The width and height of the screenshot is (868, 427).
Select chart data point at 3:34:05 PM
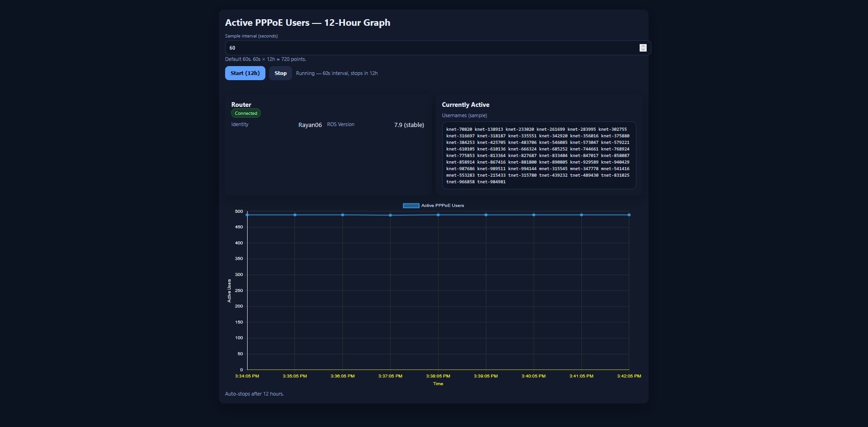pos(247,215)
